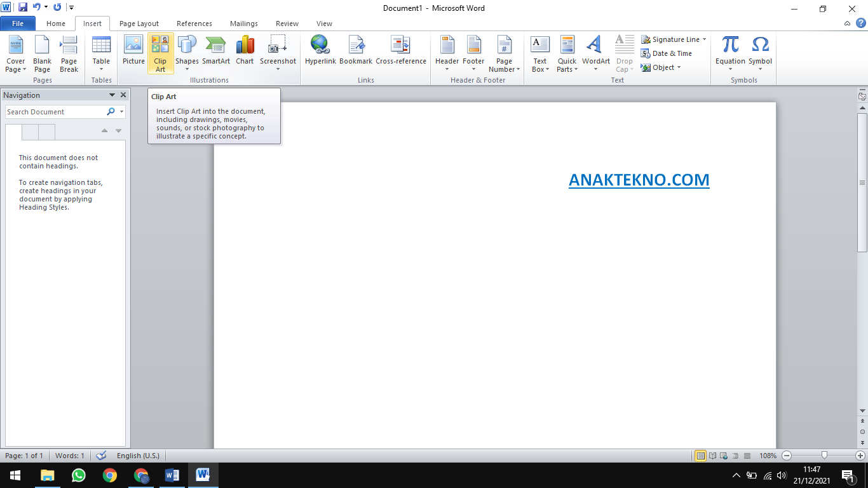The height and width of the screenshot is (488, 868).
Task: Open the Windows Start menu
Action: click(15, 475)
